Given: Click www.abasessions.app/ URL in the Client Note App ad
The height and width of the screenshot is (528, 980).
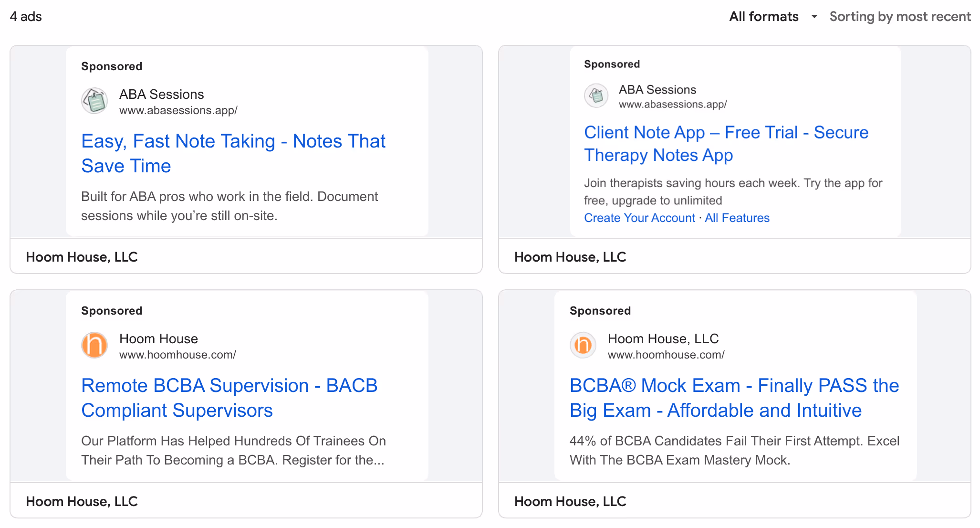Looking at the screenshot, I should [x=673, y=104].
